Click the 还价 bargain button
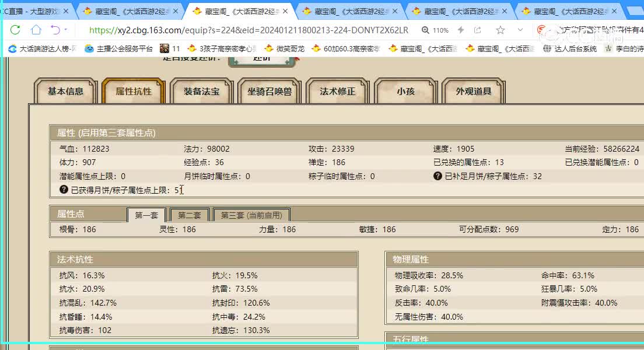Screen dimensions: 644x350 click(x=261, y=61)
